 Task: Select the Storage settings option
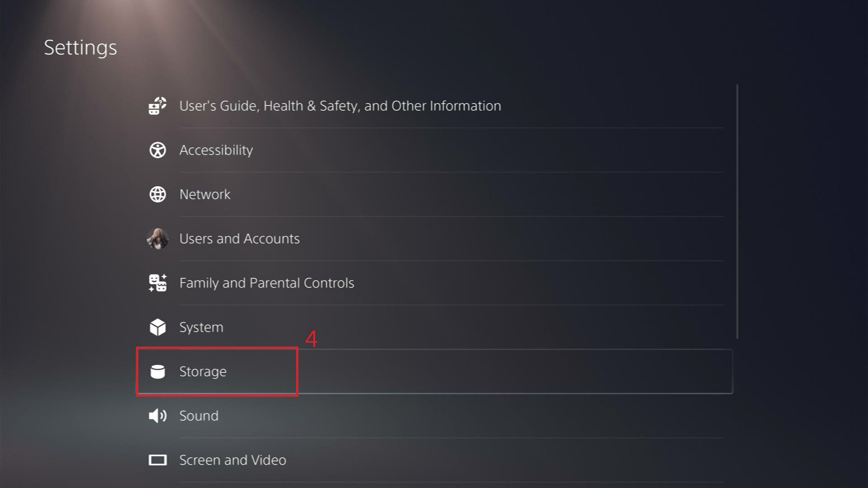(x=202, y=371)
